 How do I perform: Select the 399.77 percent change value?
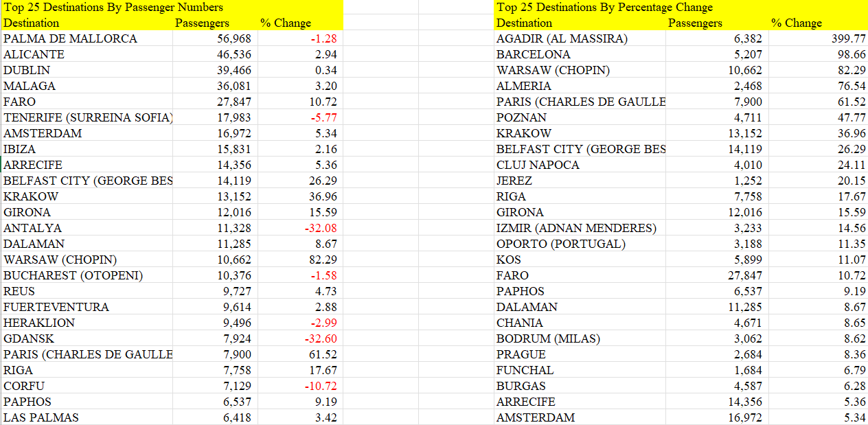click(x=848, y=38)
